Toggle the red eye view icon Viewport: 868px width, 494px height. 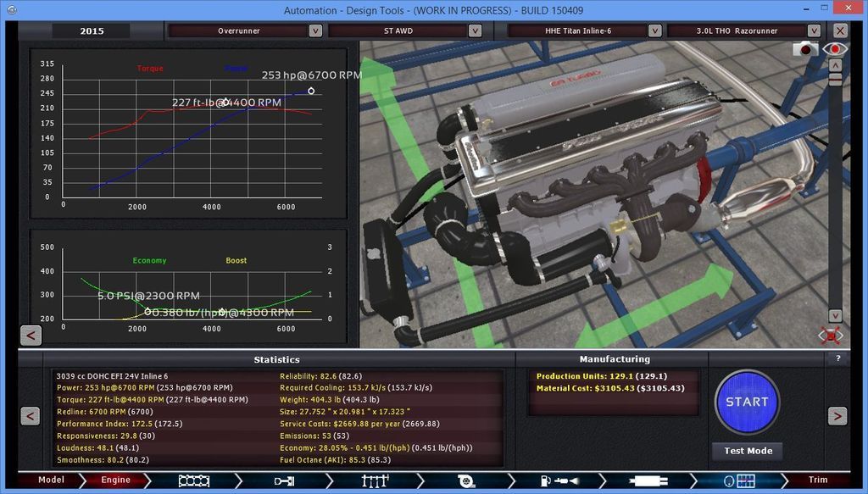[x=835, y=48]
